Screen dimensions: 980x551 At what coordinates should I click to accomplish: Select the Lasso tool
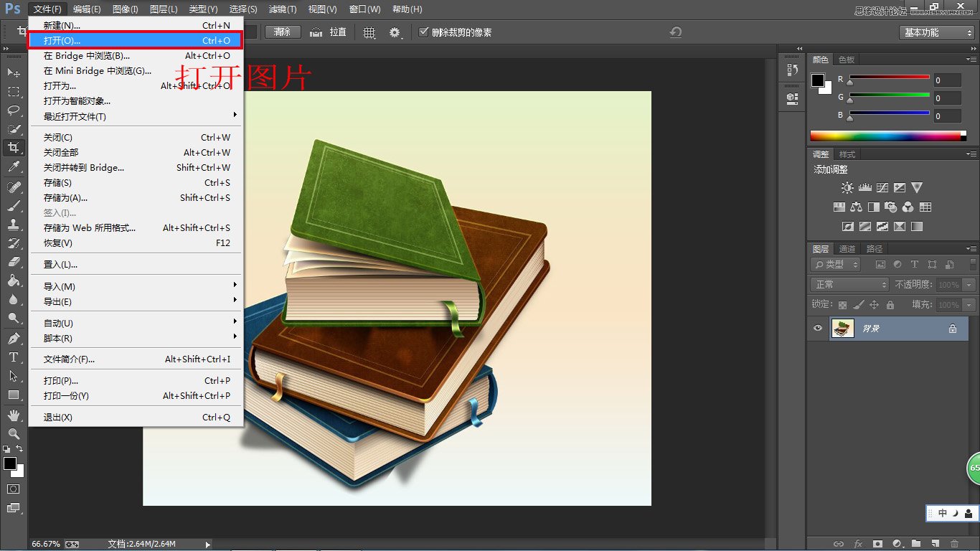14,110
